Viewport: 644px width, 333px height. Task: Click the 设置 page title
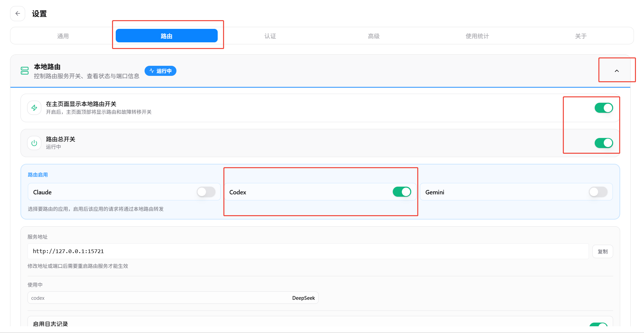point(39,14)
